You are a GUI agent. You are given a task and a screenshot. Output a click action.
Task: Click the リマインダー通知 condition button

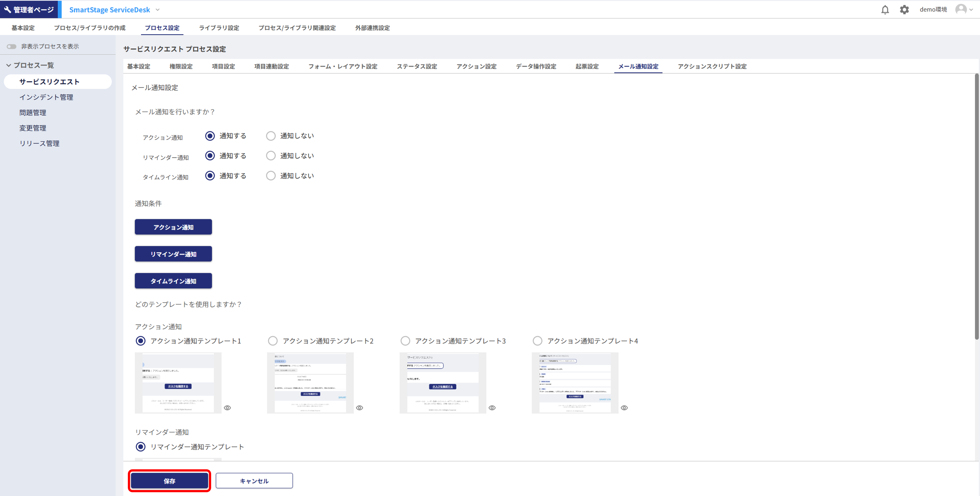173,254
